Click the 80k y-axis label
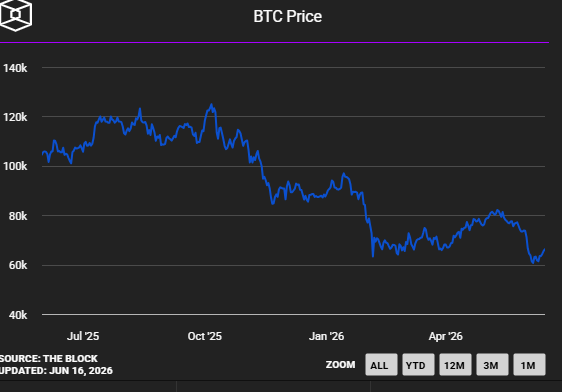562x392 pixels. tap(18, 216)
